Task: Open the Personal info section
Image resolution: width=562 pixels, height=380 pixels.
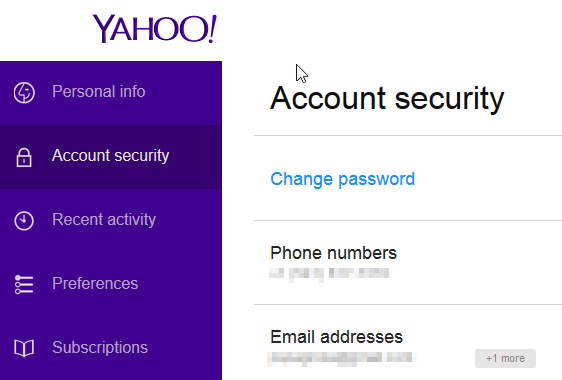Action: coord(111,92)
